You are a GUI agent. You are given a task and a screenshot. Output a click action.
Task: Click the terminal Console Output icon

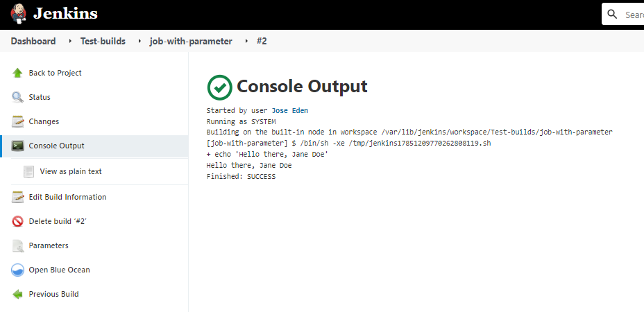tap(17, 146)
